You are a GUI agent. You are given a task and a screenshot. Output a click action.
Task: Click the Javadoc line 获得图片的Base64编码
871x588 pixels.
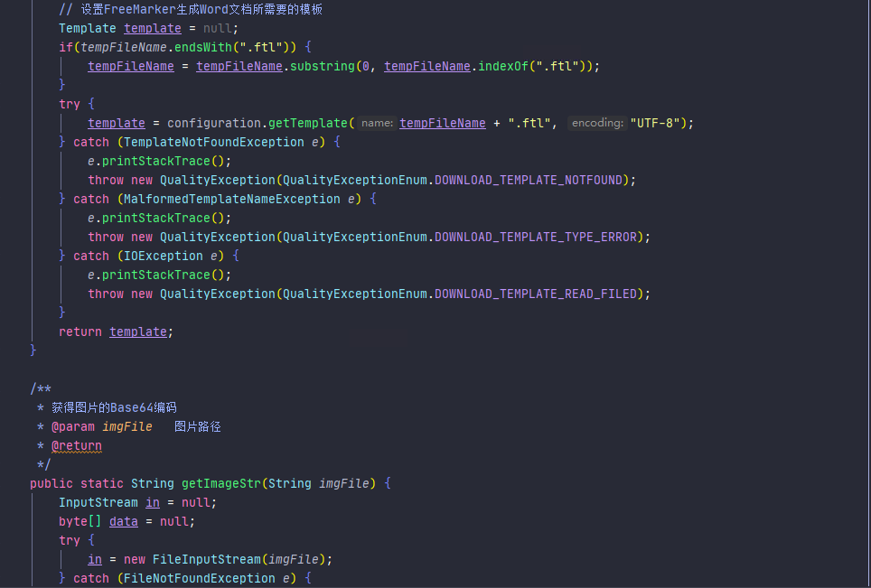coord(114,407)
